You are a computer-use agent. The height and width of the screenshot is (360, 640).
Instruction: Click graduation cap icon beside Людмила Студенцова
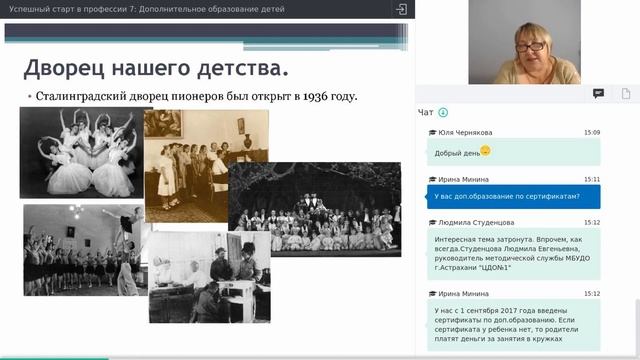pos(432,222)
